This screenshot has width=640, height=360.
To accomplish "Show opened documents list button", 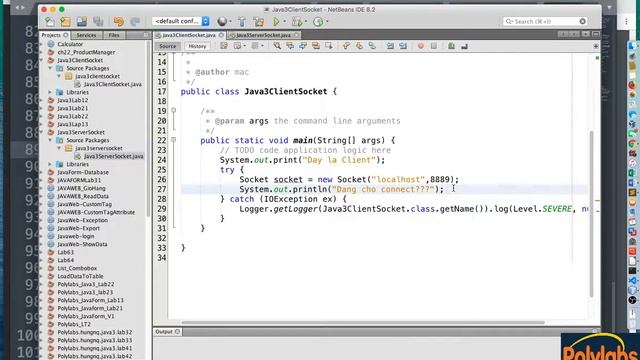I will tap(586, 35).
